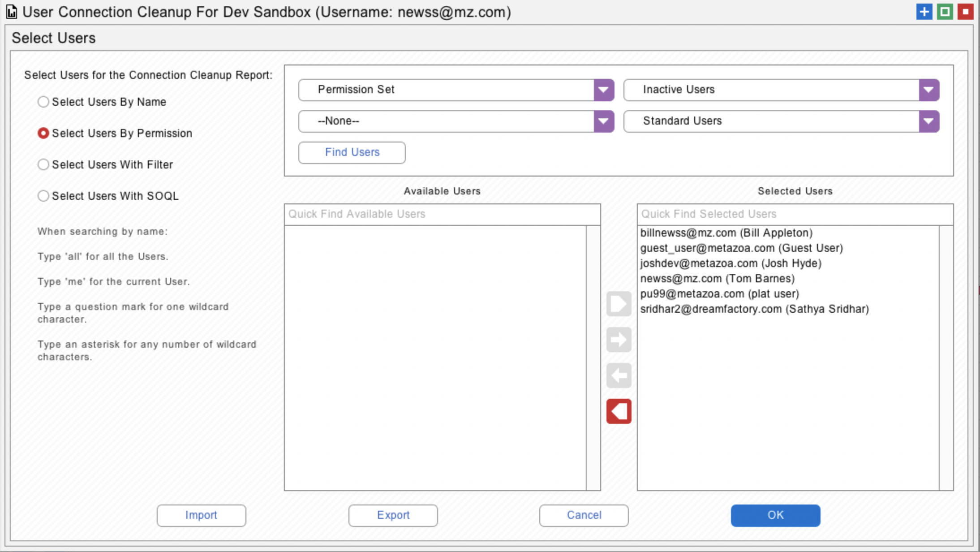Click the Selected Users list scrollbar
The width and height of the screenshot is (980, 552).
point(946,358)
